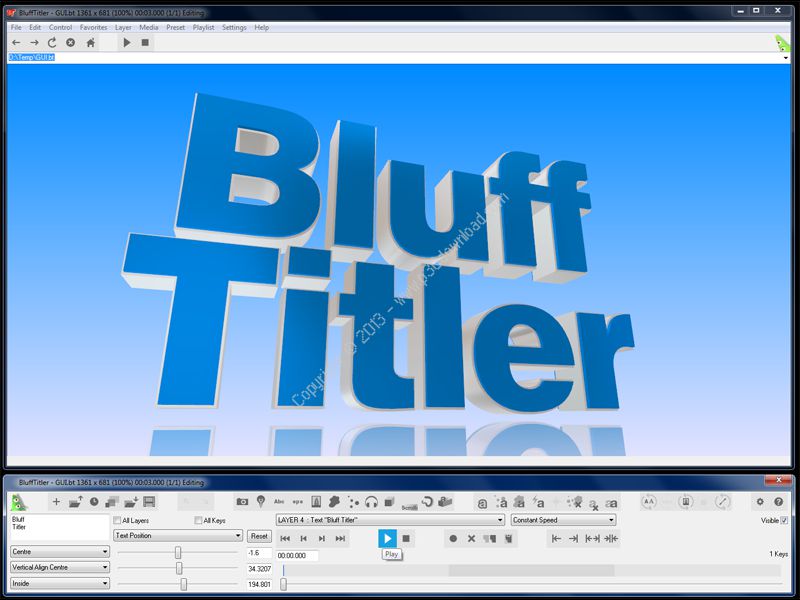Click the red record key button
The height and width of the screenshot is (600, 800).
point(452,539)
